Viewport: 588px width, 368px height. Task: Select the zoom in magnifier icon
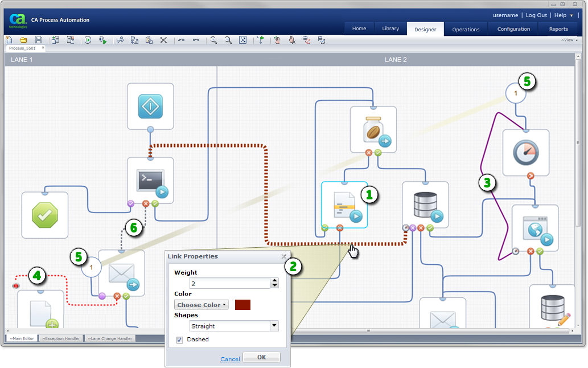click(213, 39)
